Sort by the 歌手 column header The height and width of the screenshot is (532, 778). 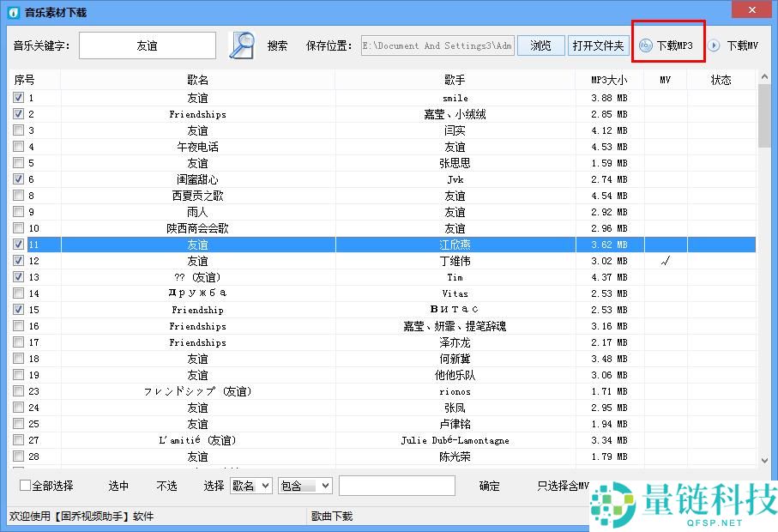coord(455,80)
